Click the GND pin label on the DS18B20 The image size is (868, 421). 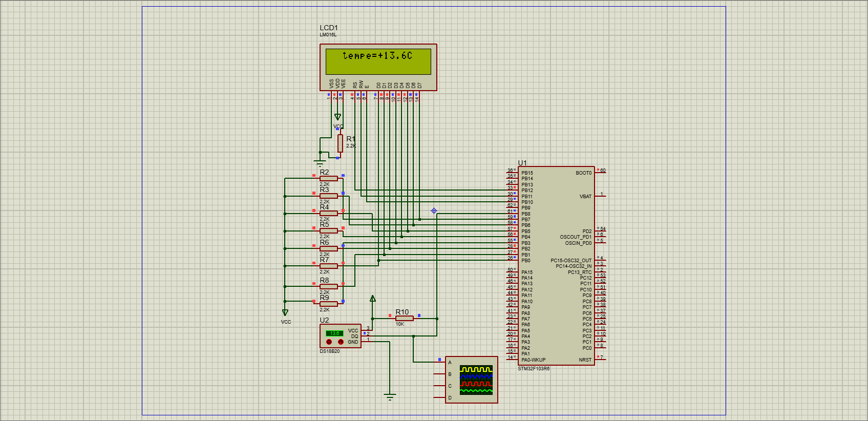point(353,342)
